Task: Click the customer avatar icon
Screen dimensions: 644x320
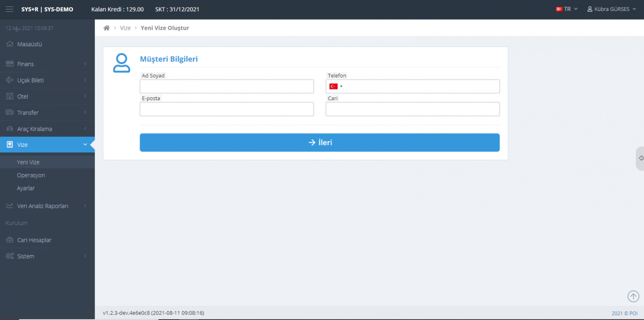Action: pyautogui.click(x=122, y=63)
